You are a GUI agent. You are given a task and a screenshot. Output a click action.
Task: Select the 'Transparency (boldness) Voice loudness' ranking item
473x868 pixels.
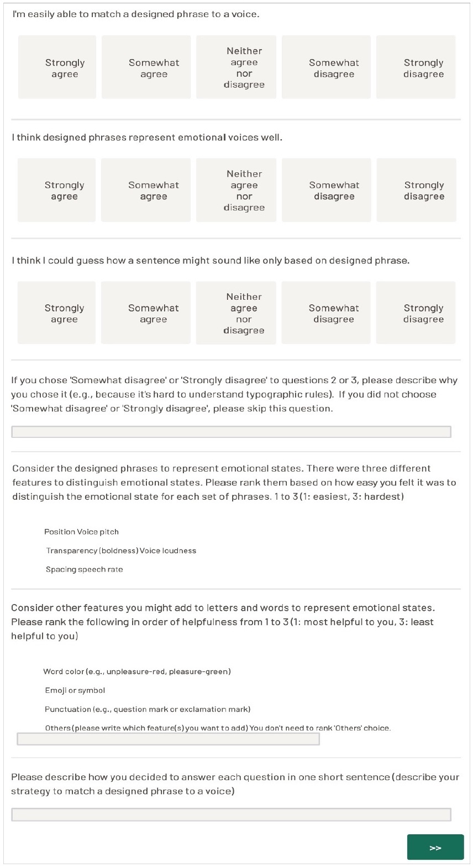click(121, 551)
